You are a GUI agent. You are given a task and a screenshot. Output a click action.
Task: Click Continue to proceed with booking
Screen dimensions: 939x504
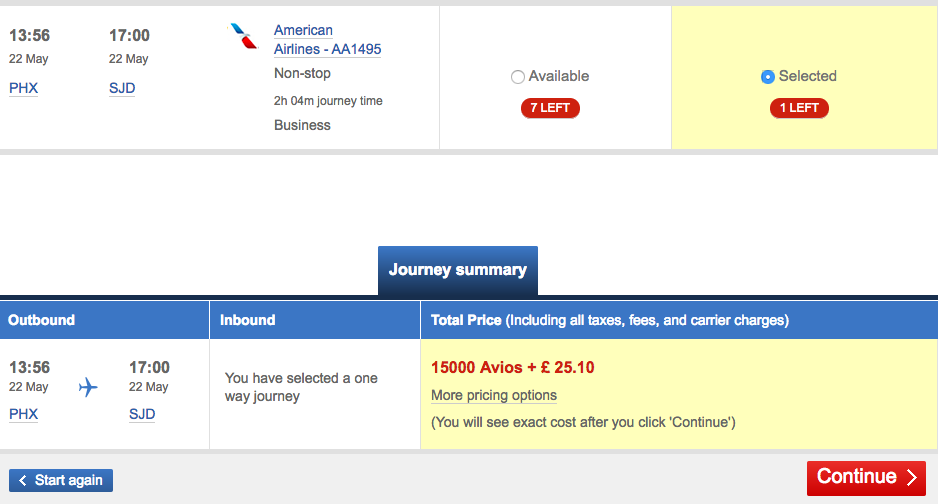point(866,478)
